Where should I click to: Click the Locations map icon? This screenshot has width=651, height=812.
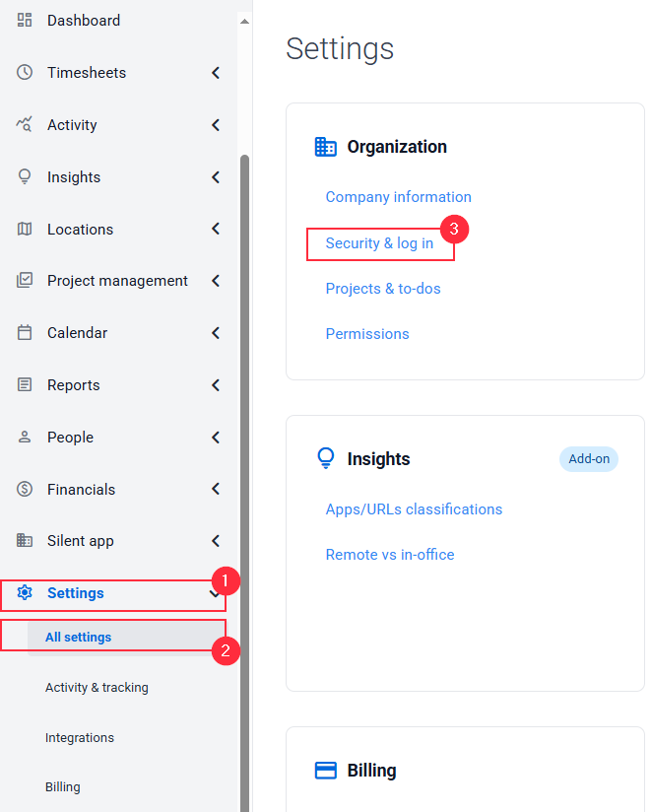click(25, 229)
